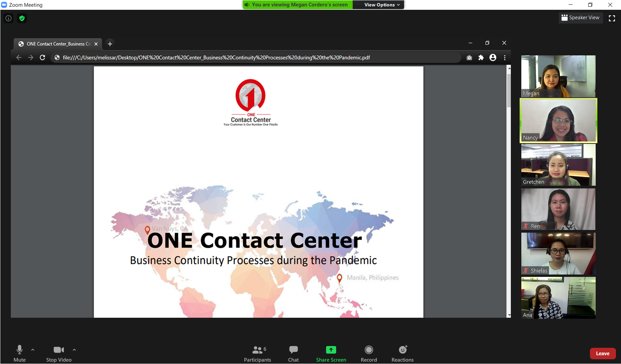Close the shared browser window
Image resolution: width=621 pixels, height=364 pixels.
(x=504, y=43)
